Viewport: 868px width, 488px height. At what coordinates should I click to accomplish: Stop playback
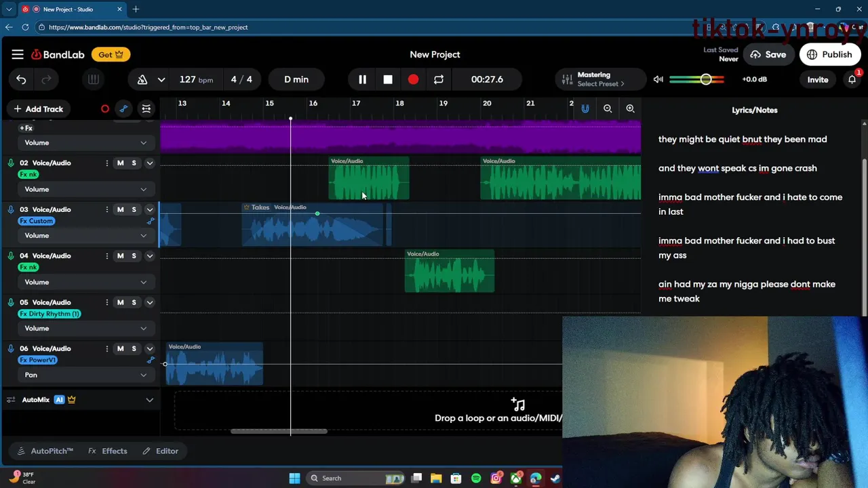point(388,79)
